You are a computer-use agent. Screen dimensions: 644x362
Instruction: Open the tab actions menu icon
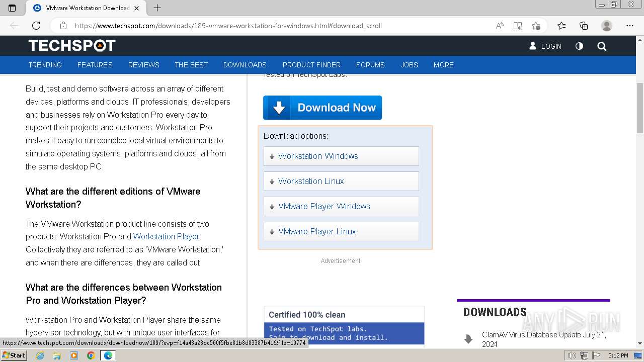point(12,8)
